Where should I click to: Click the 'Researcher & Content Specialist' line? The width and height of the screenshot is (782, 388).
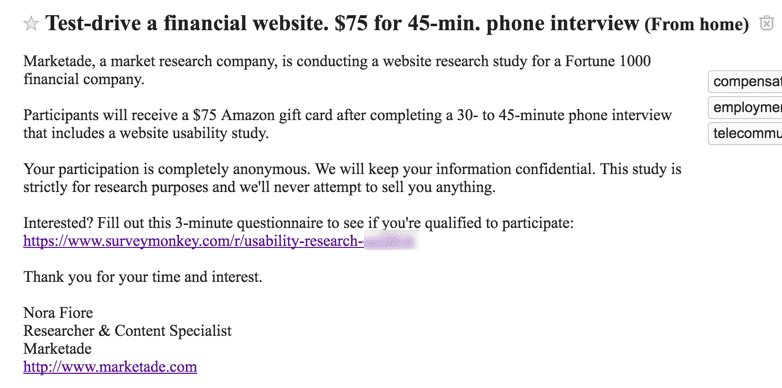128,331
